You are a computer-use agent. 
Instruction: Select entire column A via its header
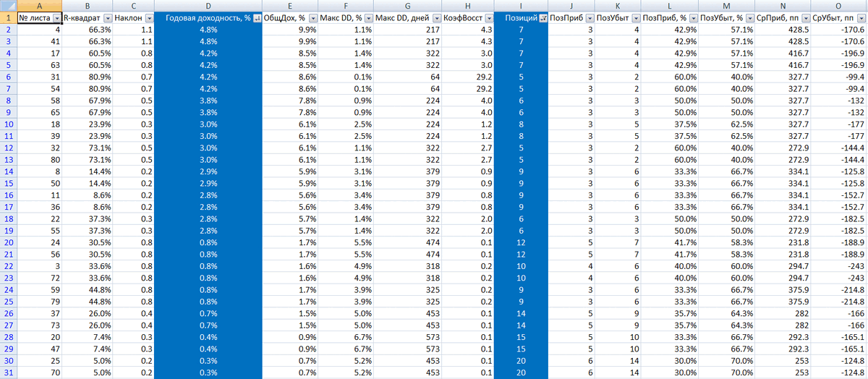(x=39, y=5)
